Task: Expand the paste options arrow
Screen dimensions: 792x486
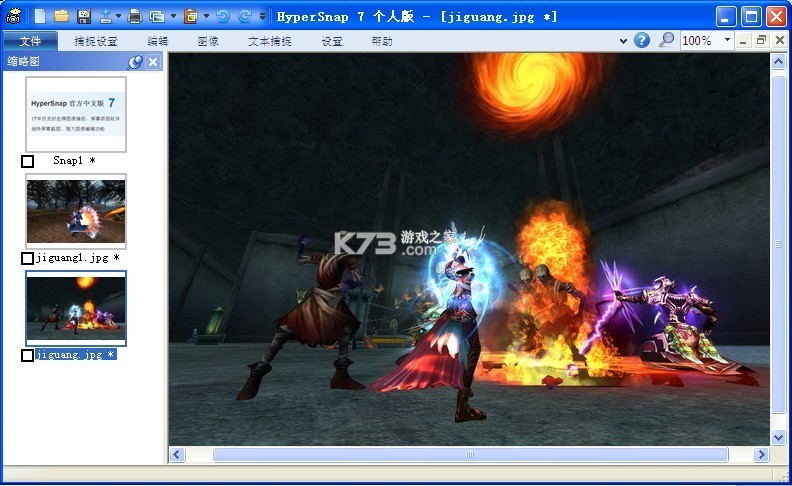Action: [x=206, y=16]
